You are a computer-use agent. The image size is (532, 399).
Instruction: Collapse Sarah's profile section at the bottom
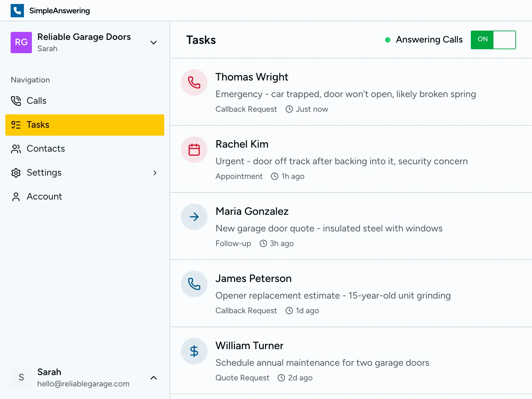[x=153, y=378]
